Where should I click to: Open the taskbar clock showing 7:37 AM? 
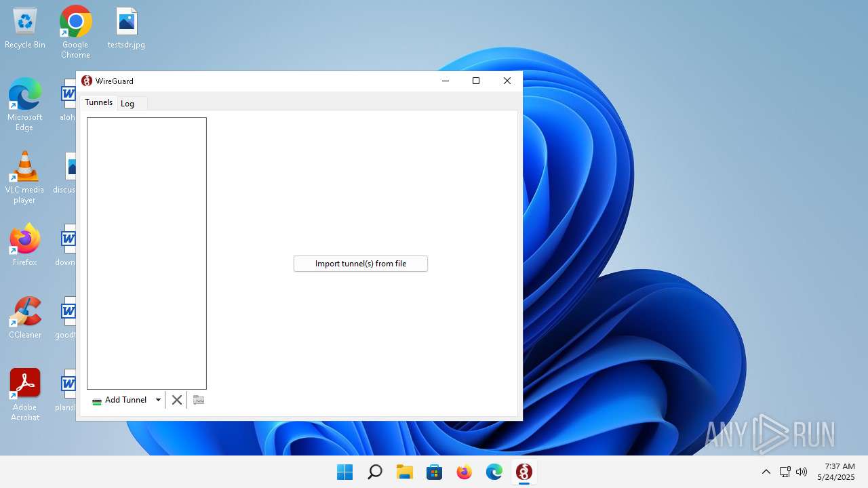(836, 472)
